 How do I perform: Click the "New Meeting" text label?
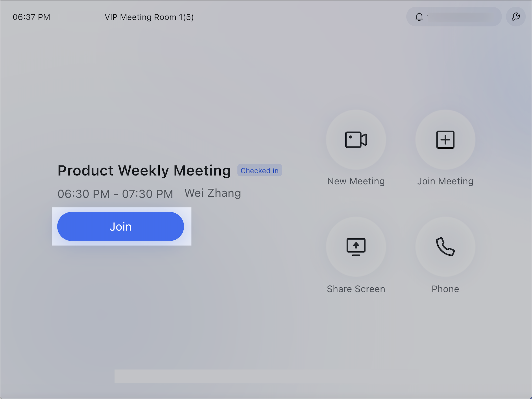[x=356, y=181]
